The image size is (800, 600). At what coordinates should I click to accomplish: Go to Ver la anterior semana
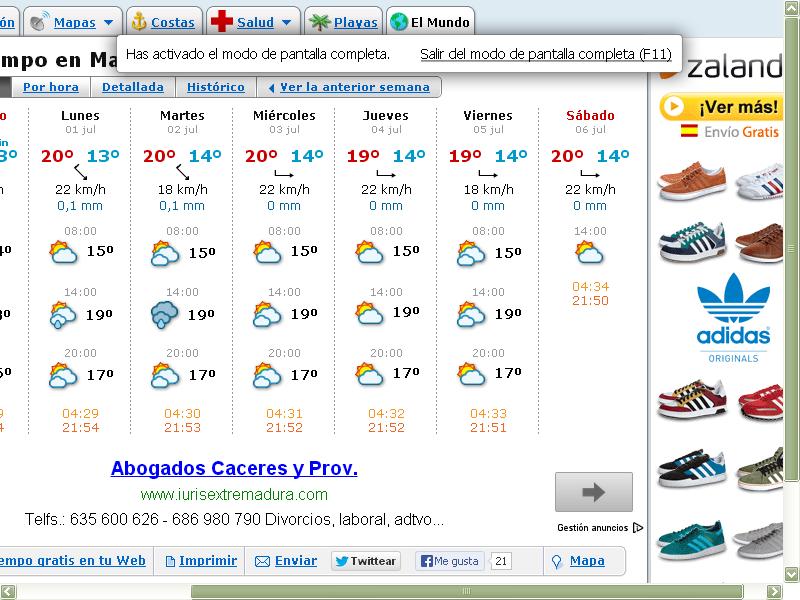[x=354, y=87]
